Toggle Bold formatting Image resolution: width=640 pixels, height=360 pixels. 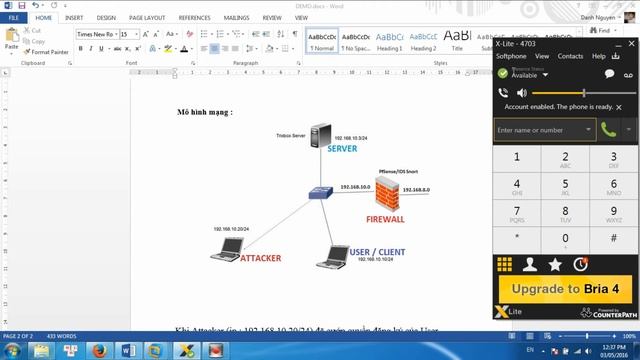click(x=80, y=49)
